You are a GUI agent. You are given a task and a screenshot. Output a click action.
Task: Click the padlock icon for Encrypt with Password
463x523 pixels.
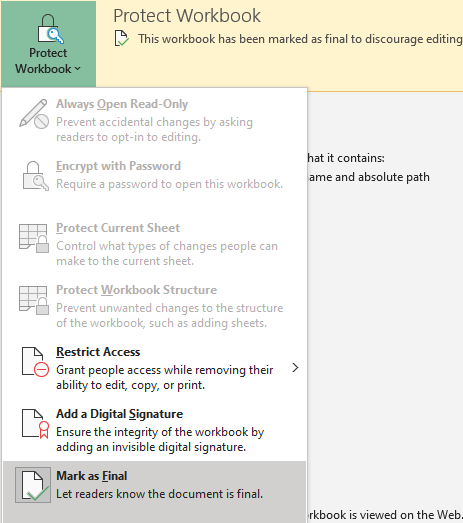35,176
